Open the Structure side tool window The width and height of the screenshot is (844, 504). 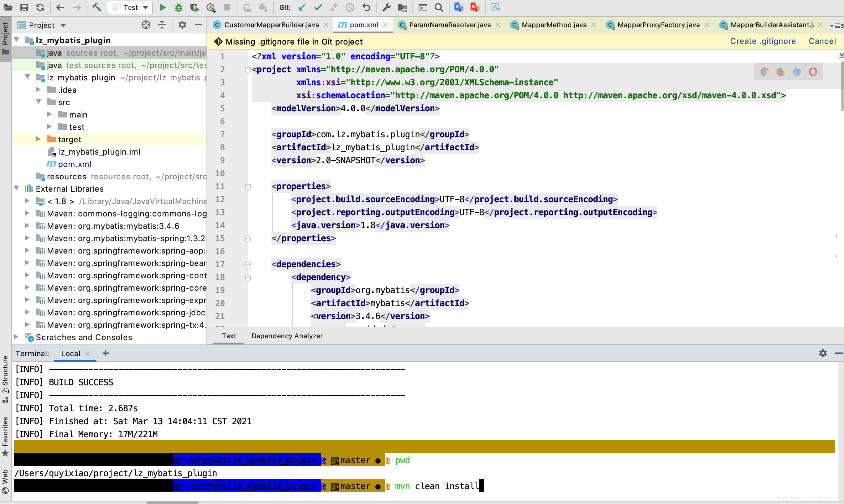pos(6,379)
